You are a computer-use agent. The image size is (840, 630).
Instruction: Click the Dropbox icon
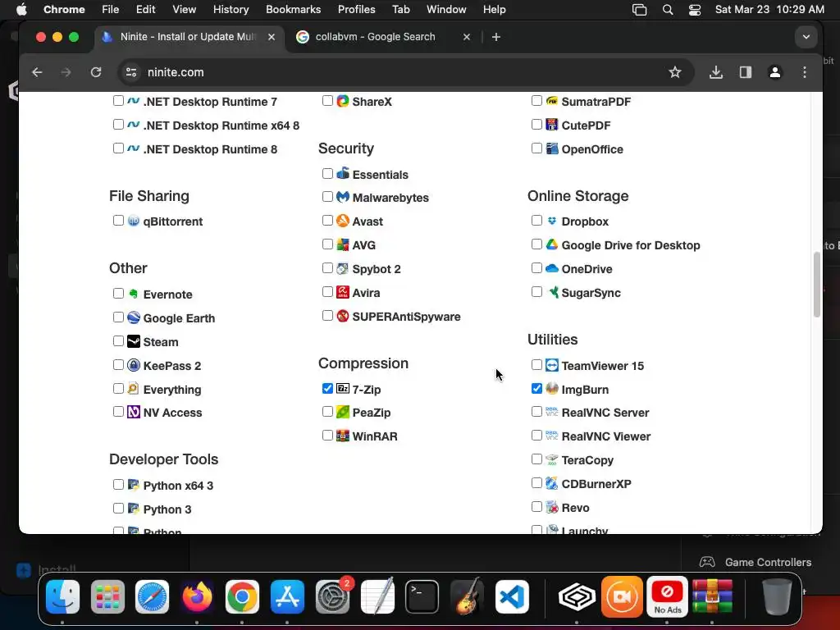552,220
